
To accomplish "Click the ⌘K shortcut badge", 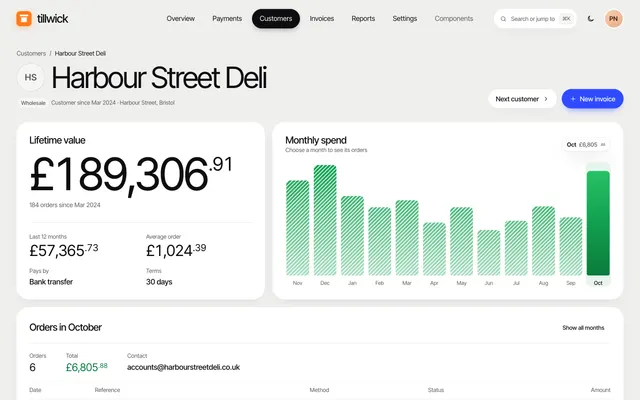I will [566, 19].
